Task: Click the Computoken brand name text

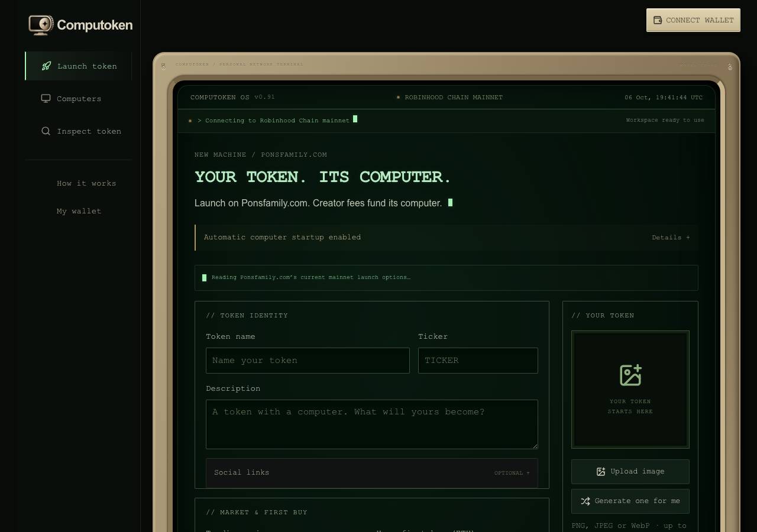Action: (95, 25)
